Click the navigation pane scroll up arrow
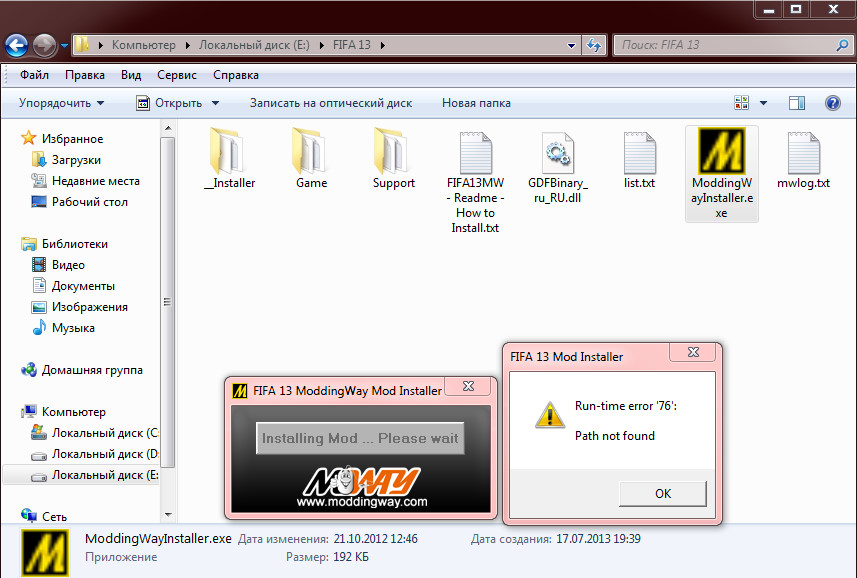 pyautogui.click(x=168, y=128)
